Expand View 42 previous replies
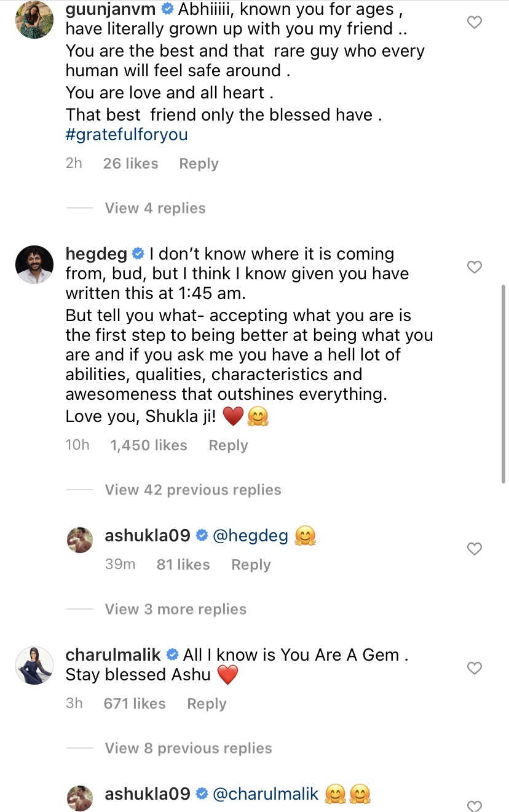Image resolution: width=509 pixels, height=812 pixels. click(192, 490)
